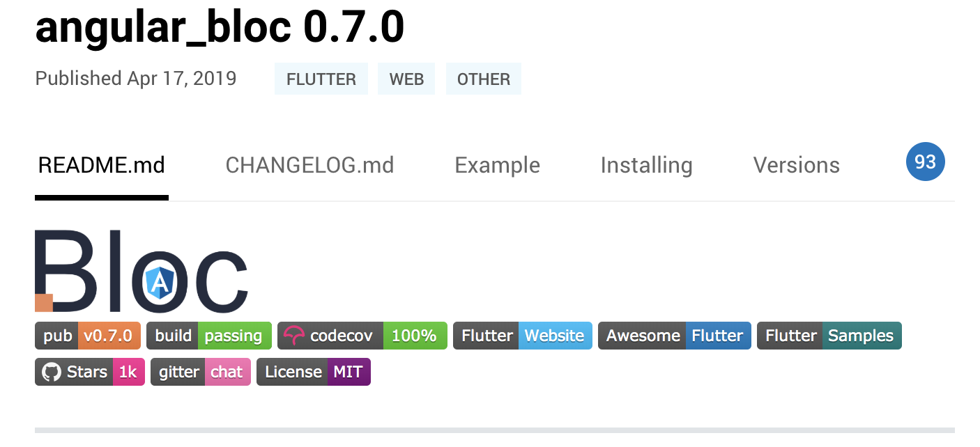Open the Example tab
This screenshot has width=980, height=447.
497,165
